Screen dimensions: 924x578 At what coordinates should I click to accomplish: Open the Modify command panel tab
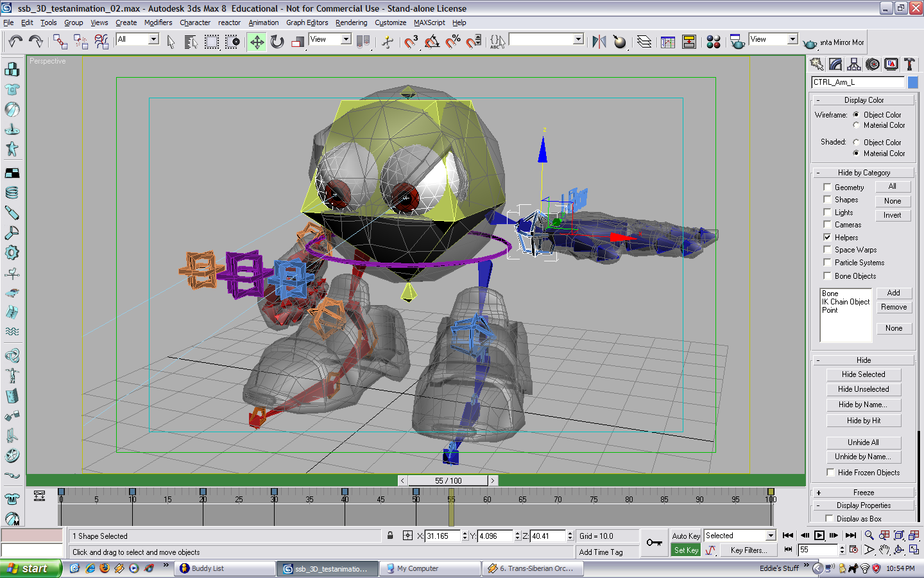[835, 64]
